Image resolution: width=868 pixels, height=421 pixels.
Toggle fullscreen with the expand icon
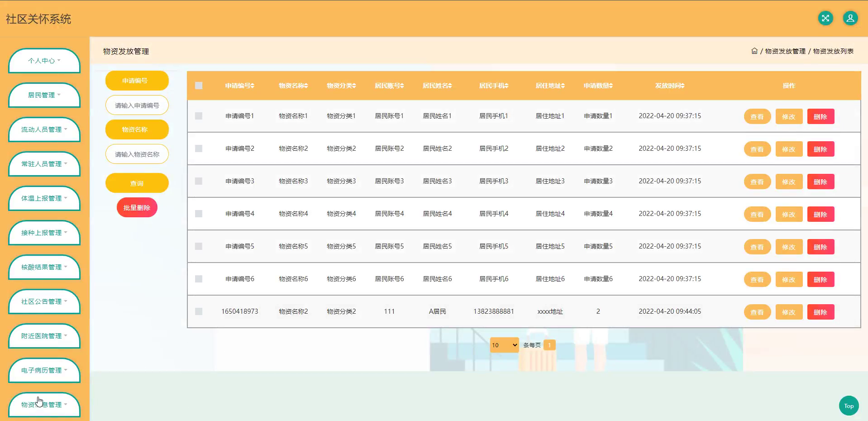pyautogui.click(x=825, y=19)
